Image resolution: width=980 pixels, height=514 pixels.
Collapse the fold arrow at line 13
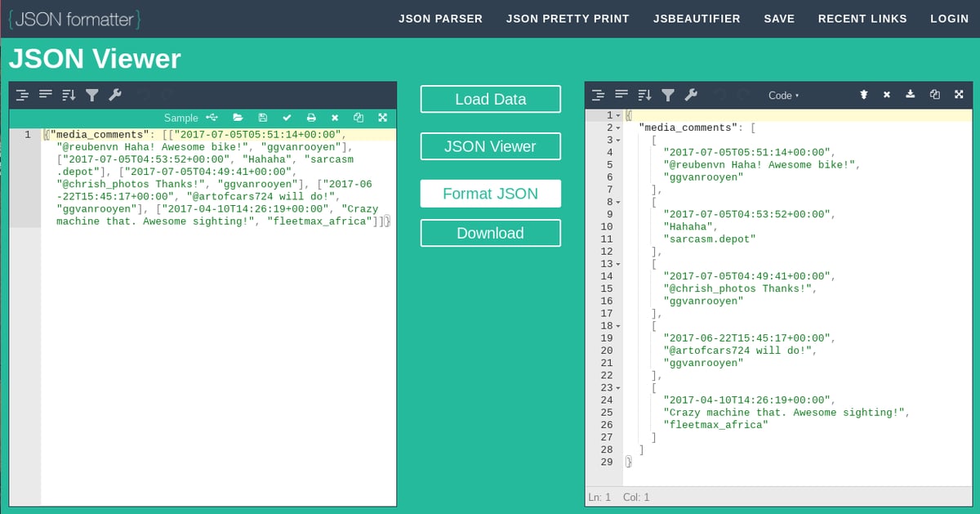(618, 264)
